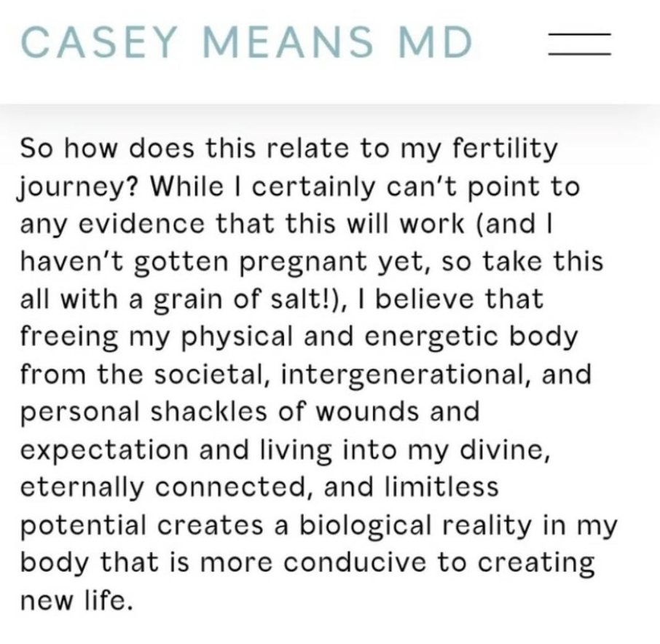Select the word "divine," in the paragraph
Image resolution: width=660 pixels, height=644 pixels.
point(505,449)
